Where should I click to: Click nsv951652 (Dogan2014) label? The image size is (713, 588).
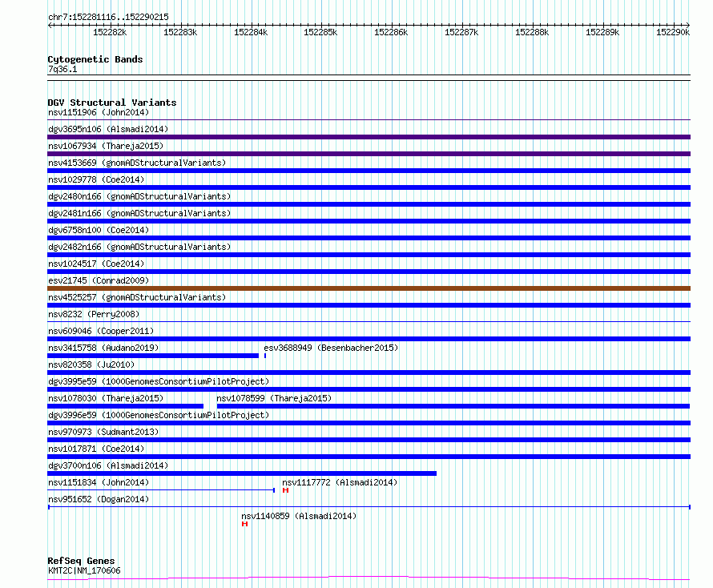click(x=99, y=499)
